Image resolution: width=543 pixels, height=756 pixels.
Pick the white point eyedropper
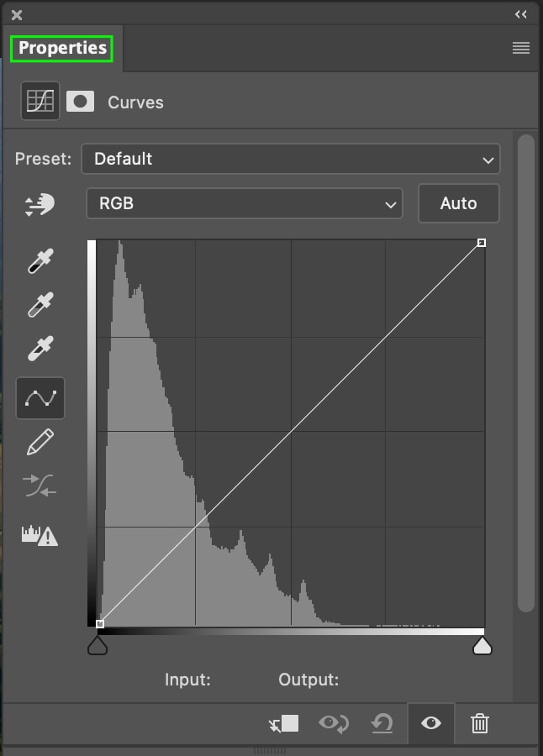pyautogui.click(x=40, y=348)
